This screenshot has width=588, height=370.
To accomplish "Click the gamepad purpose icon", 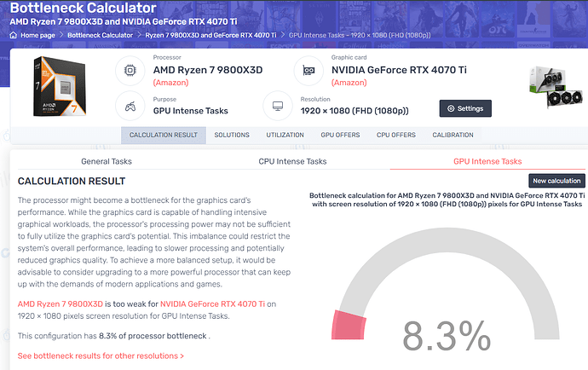I will (129, 107).
